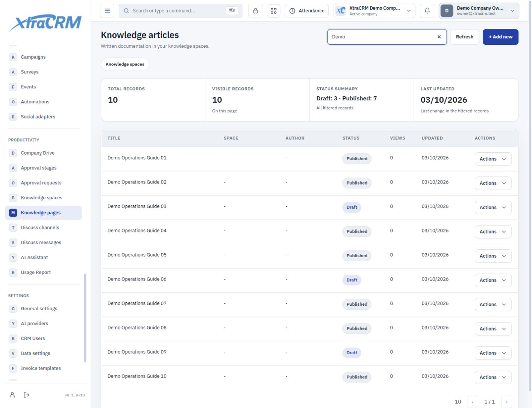
Task: Click the Knowledge spaces pill button
Action: pyautogui.click(x=125, y=64)
